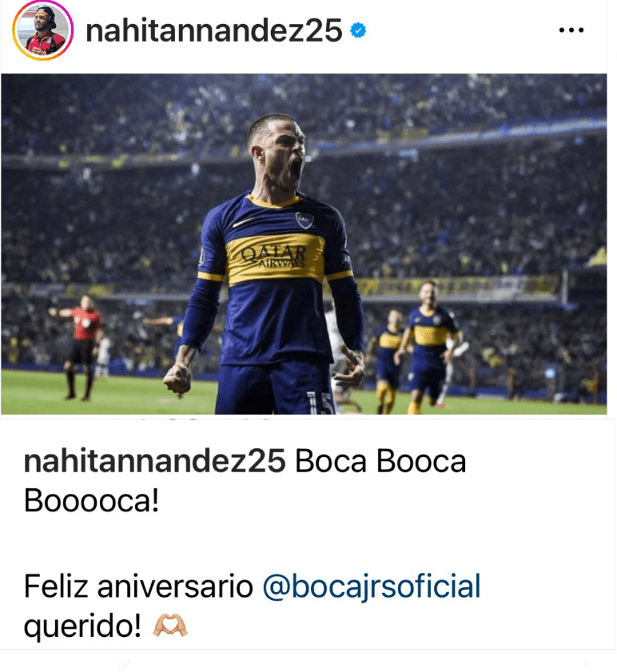Image resolution: width=617 pixels, height=672 pixels.
Task: Click the "Booooca!" word in the caption
Action: point(91,500)
